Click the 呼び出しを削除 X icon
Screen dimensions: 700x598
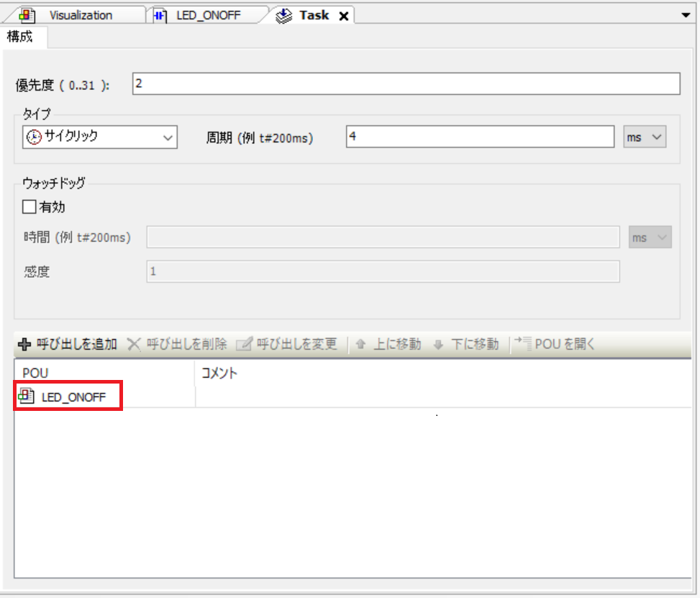(133, 345)
